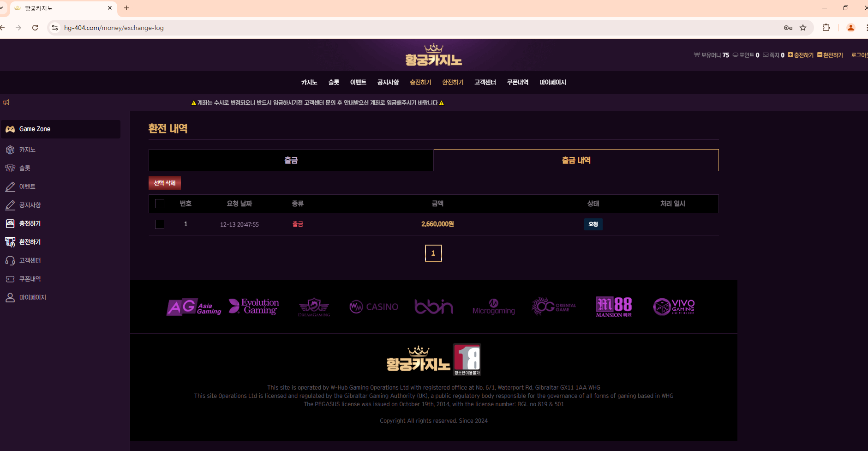Screen dimensions: 868x451
Task: Switch to the 출금 tab
Action: pos(291,160)
